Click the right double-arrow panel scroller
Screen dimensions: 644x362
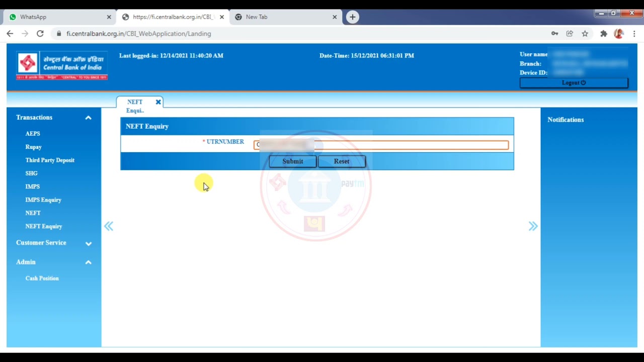pyautogui.click(x=533, y=226)
